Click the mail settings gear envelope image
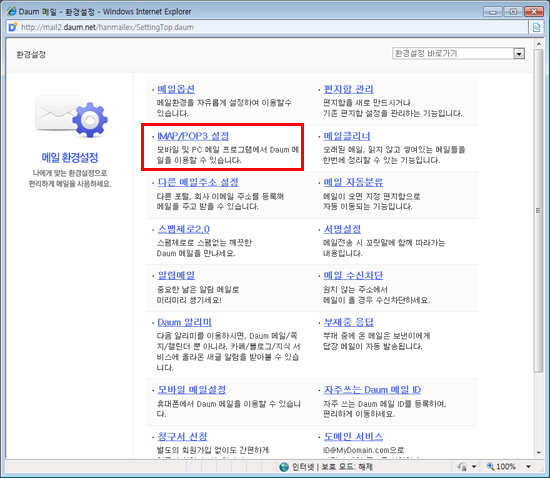The height and width of the screenshot is (478, 550). 72,116
